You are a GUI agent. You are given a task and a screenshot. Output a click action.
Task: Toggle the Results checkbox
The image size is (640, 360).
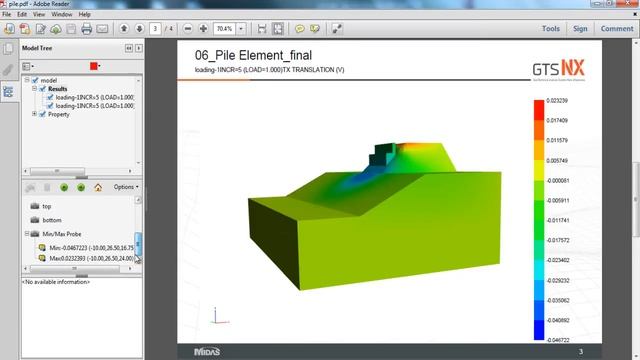tap(43, 89)
